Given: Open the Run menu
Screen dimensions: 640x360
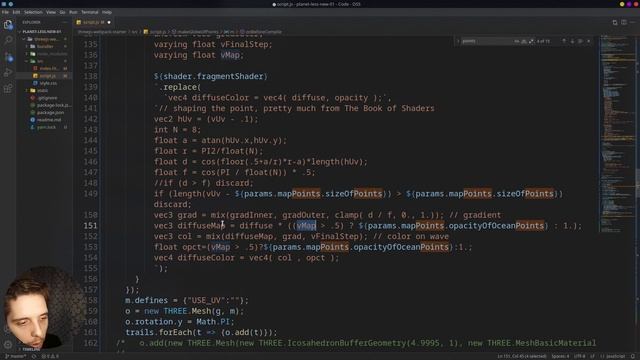Looking at the screenshot, I should pos(73,12).
